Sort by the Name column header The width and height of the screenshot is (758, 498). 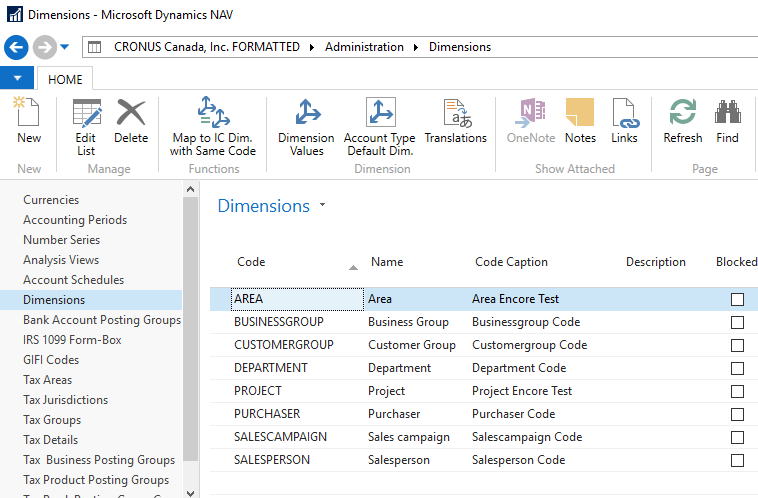[387, 262]
